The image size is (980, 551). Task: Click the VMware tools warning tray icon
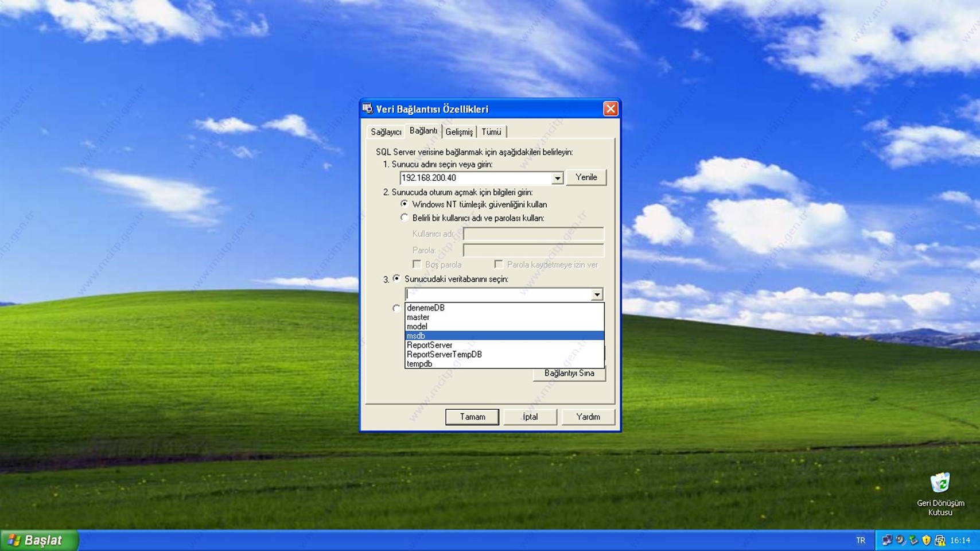pyautogui.click(x=940, y=540)
